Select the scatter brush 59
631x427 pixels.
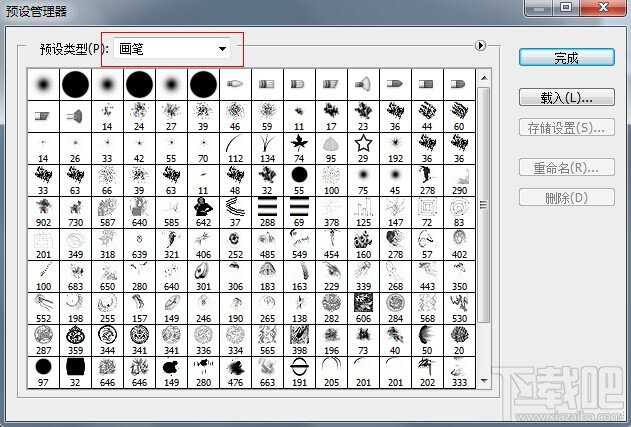[267, 116]
